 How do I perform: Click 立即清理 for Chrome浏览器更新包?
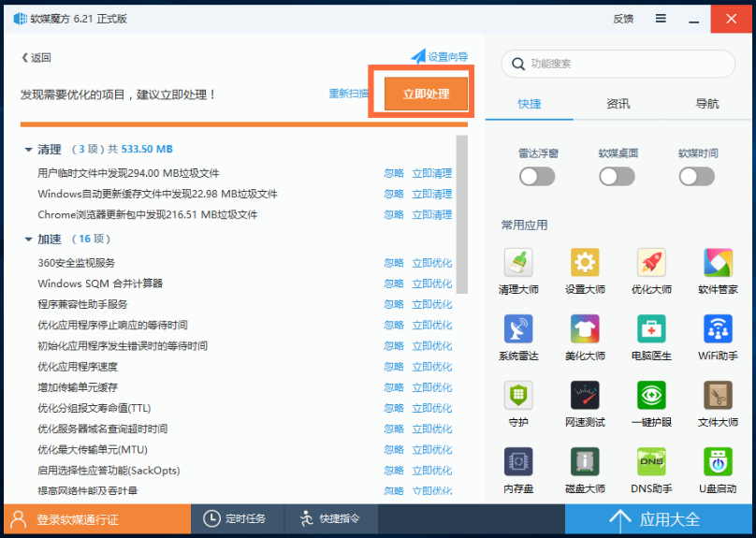pos(432,214)
